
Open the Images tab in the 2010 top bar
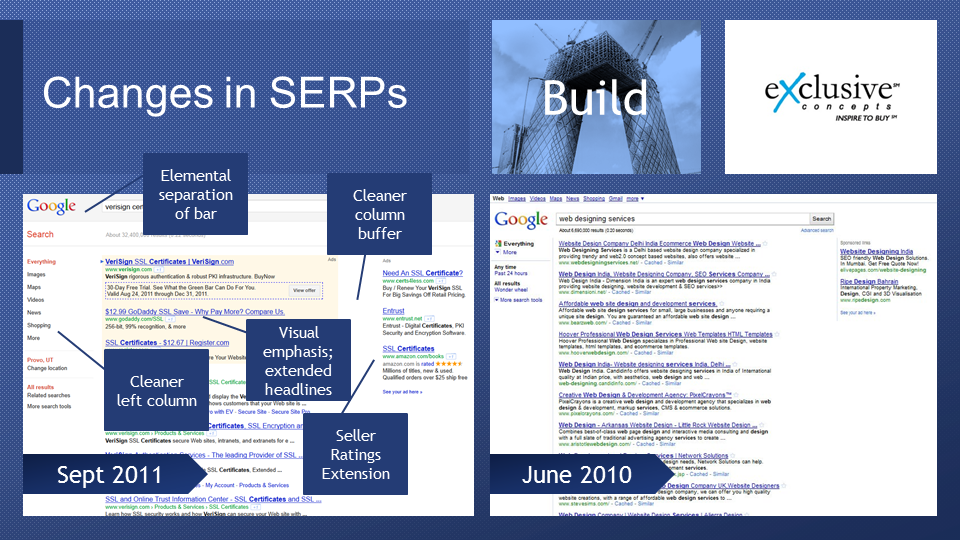coord(517,198)
